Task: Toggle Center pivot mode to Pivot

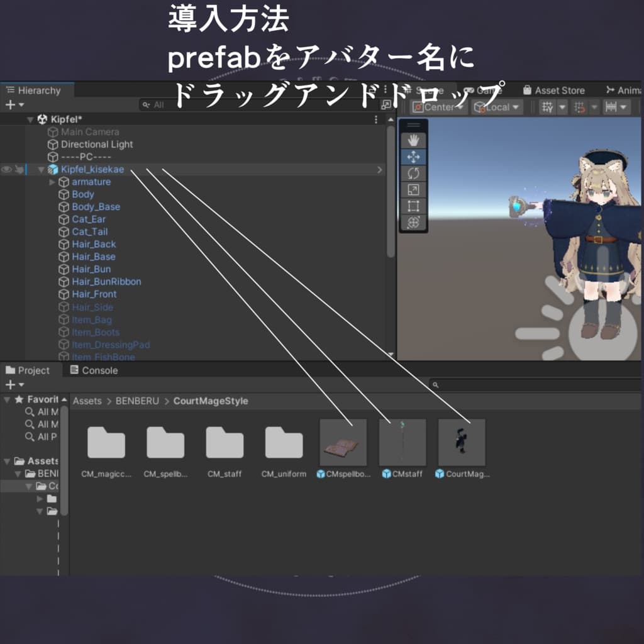Action: point(438,107)
